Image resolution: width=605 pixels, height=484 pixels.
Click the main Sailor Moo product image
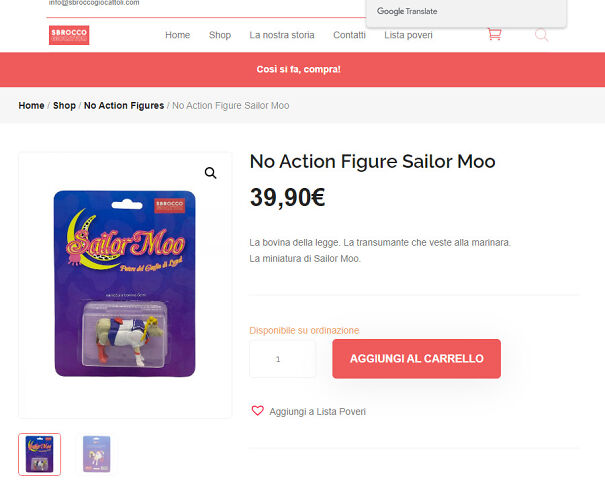pos(125,284)
